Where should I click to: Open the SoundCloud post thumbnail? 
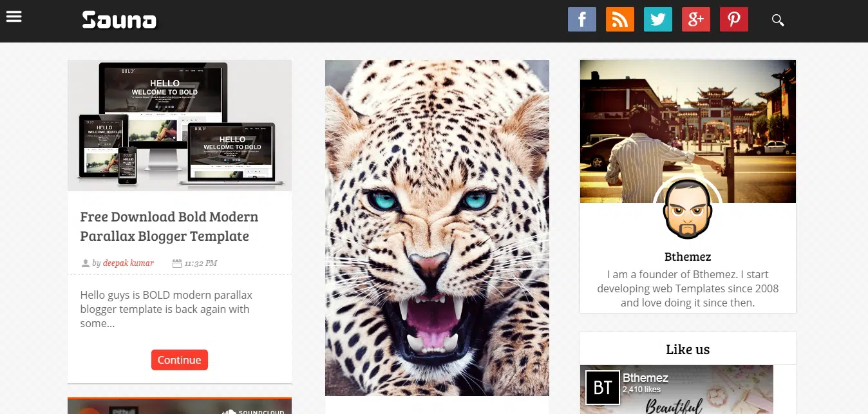(x=179, y=406)
